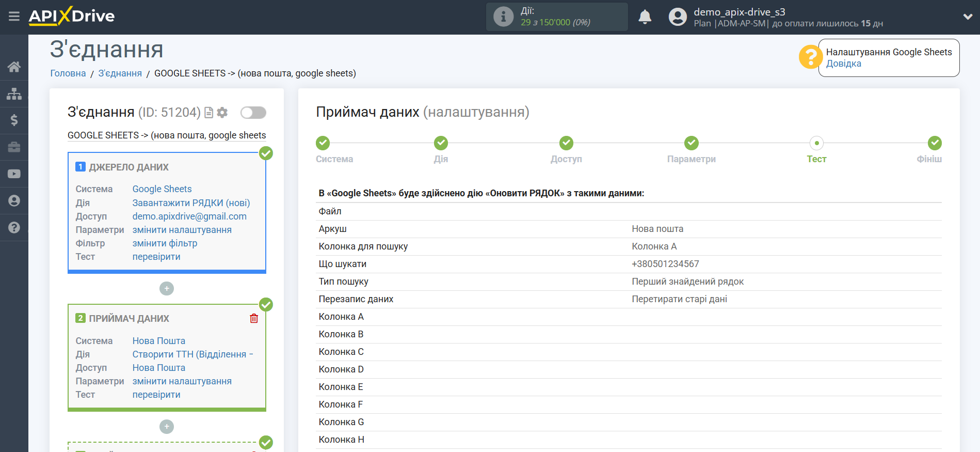Follow the Головна breadcrumb link
The image size is (980, 452).
68,73
